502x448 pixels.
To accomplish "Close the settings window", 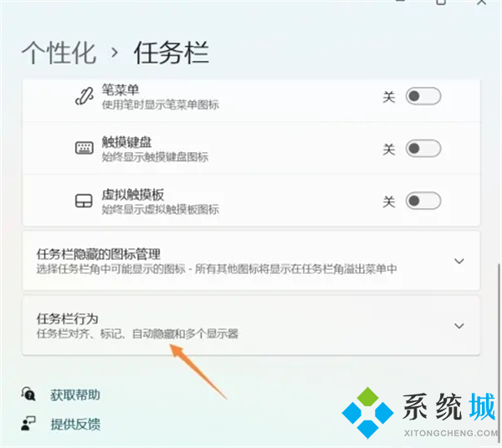I will [482, 3].
